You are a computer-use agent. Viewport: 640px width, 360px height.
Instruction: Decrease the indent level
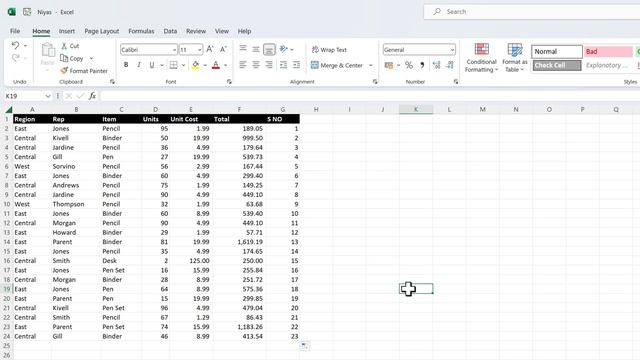click(284, 65)
